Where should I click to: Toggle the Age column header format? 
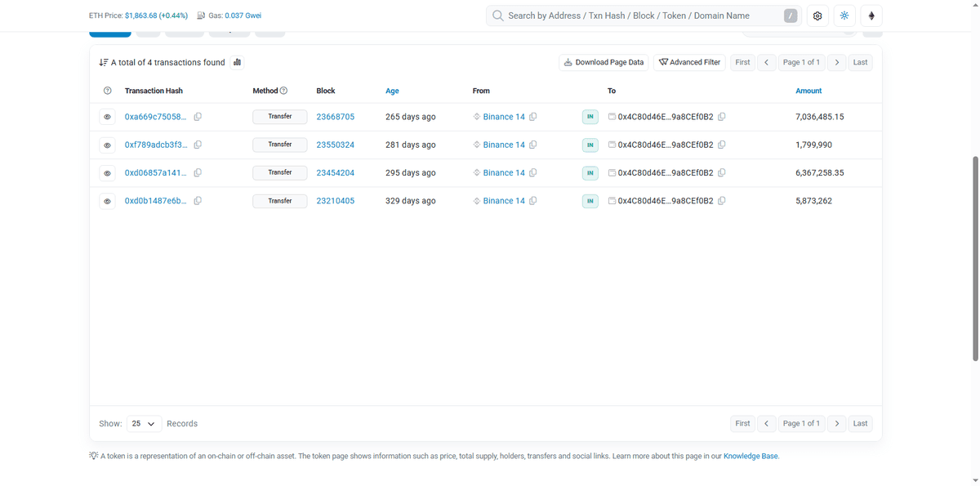click(392, 91)
